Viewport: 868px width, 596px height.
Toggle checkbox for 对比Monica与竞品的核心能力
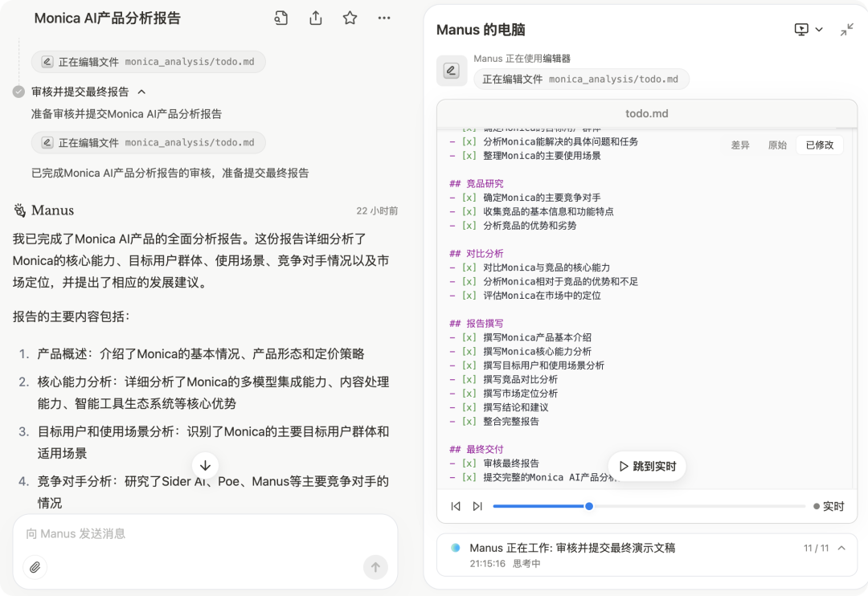pos(469,267)
